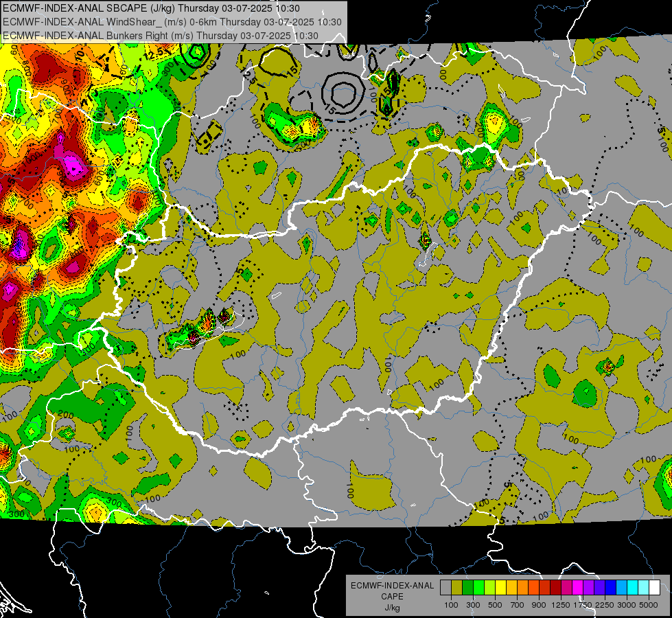672x618 pixels.
Task: Select the magenta legend swatch
Action: click(578, 587)
